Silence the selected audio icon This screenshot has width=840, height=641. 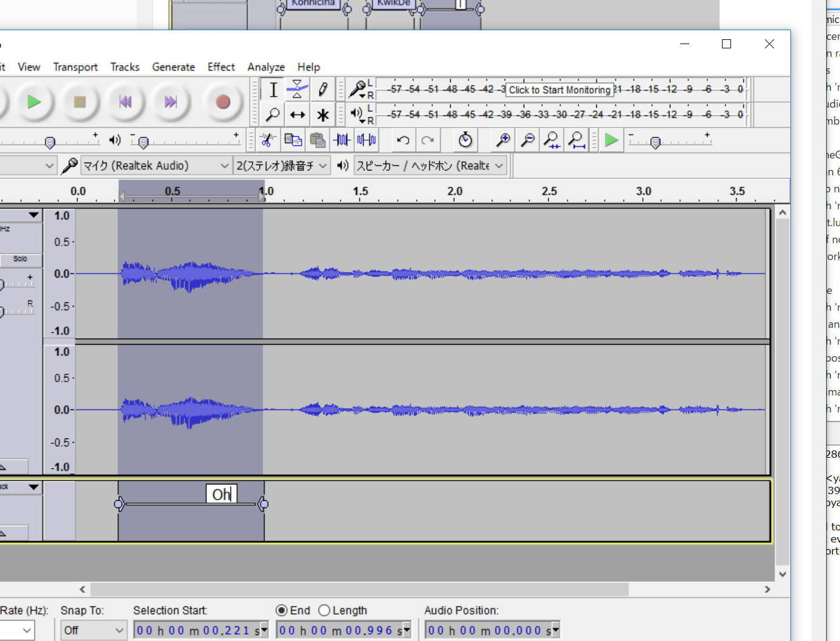pyautogui.click(x=366, y=140)
